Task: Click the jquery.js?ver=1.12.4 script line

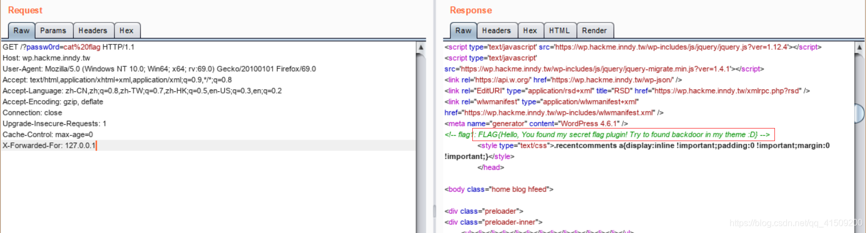Action: (x=633, y=47)
